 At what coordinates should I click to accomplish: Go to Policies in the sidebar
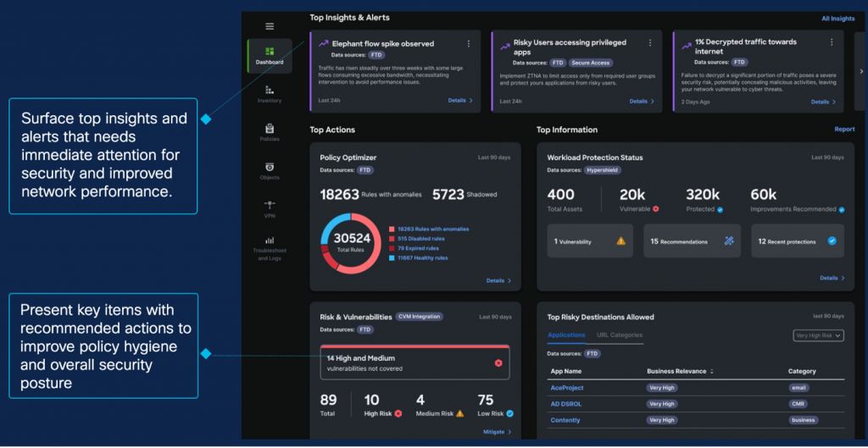[270, 132]
